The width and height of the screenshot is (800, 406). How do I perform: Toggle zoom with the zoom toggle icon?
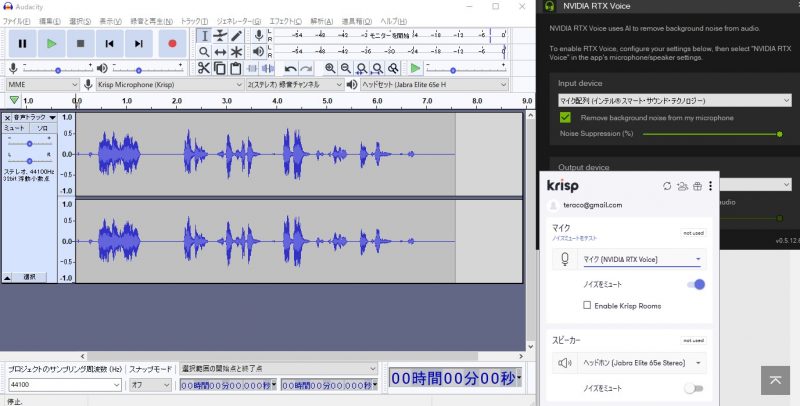pos(393,68)
